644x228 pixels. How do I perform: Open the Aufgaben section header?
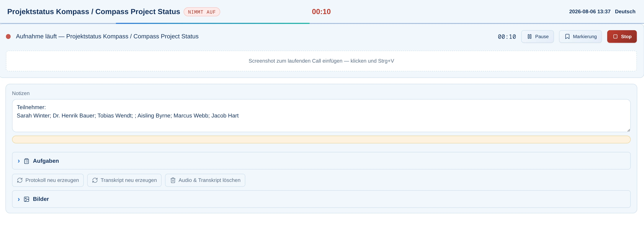pos(321,161)
